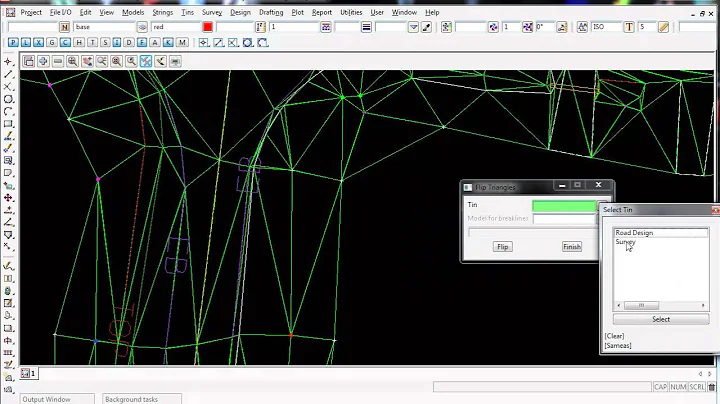720x404 pixels.
Task: Click the Output Window panel
Action: (x=57, y=399)
